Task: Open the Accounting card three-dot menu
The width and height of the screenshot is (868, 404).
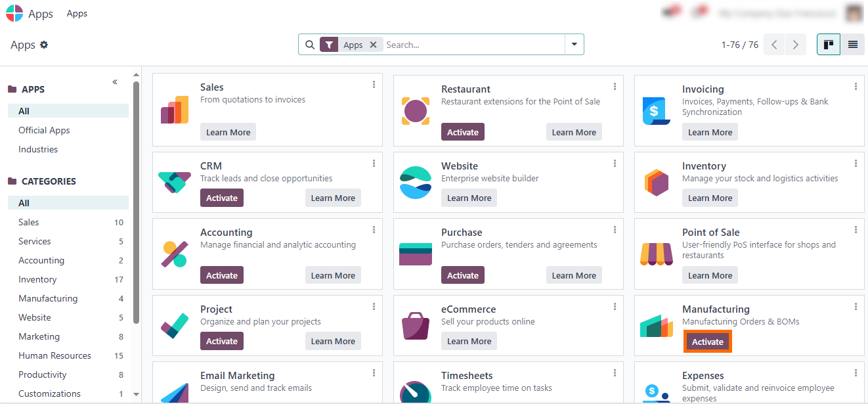Action: (x=374, y=230)
